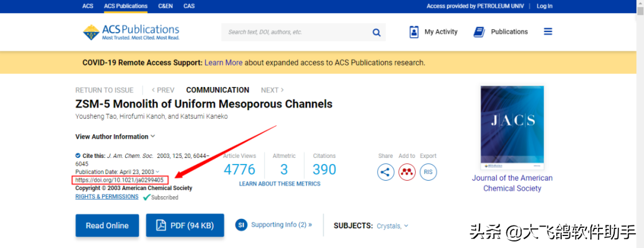Click the My Activity icon
Viewport: 644px width, 248px height.
pos(414,32)
